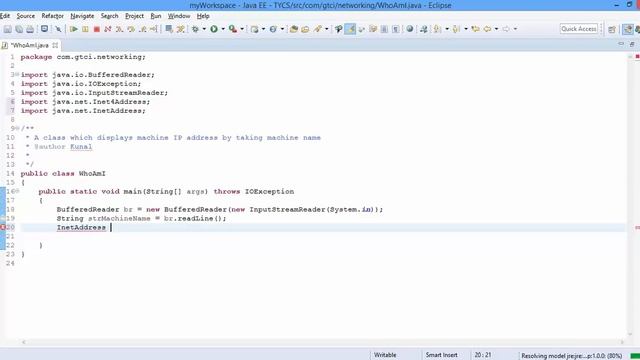Go to Last Edit Location icon

point(475,29)
